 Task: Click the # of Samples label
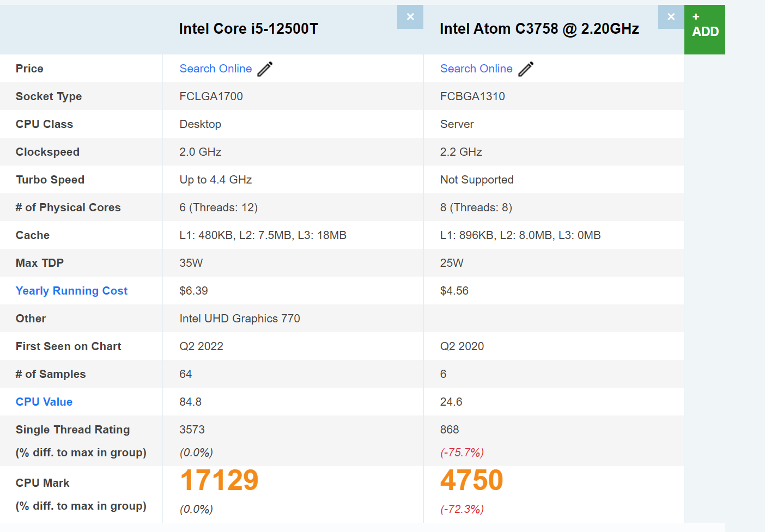[51, 374]
